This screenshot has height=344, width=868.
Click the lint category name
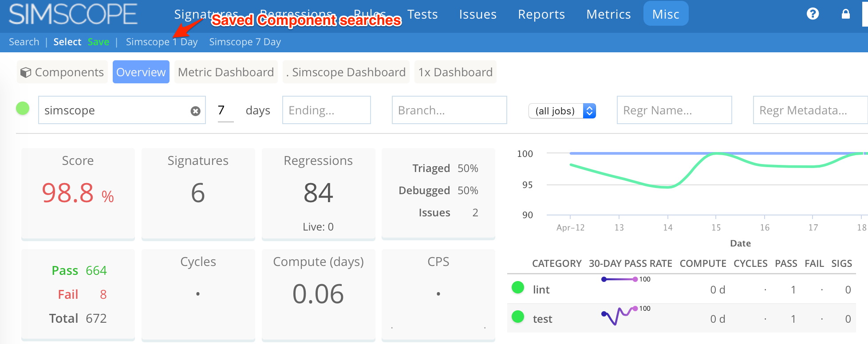(541, 289)
